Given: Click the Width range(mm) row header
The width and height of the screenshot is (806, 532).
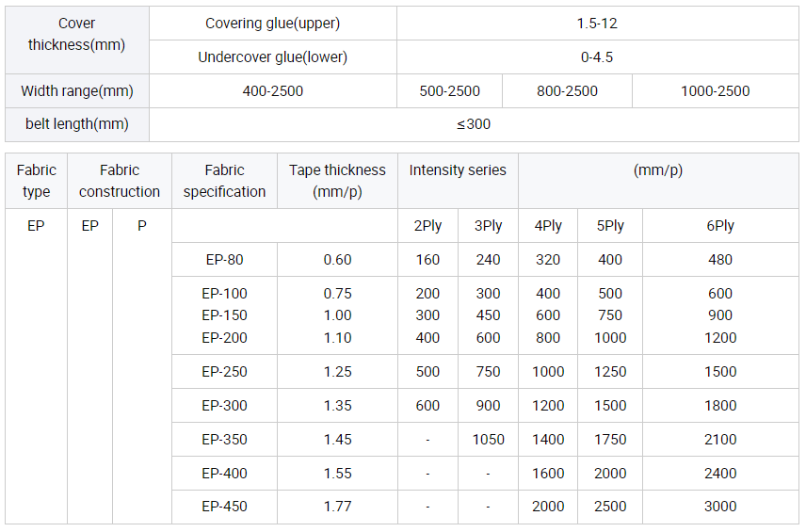Looking at the screenshot, I should (76, 91).
